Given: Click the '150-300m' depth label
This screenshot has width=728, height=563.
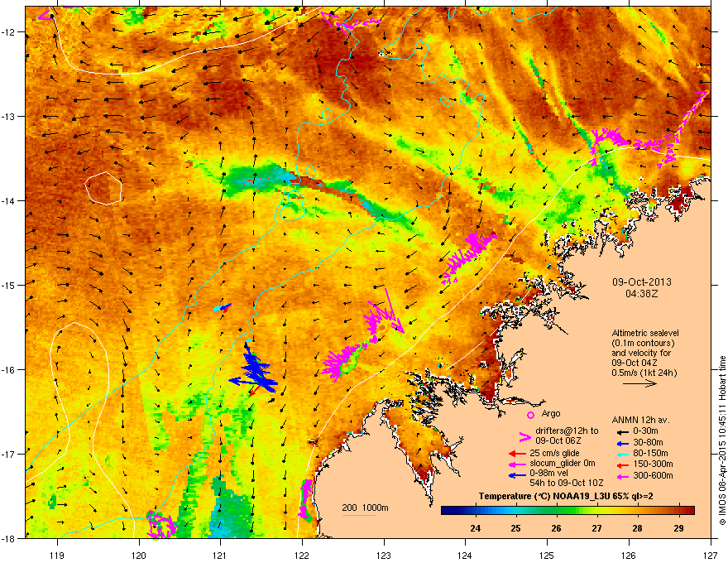Looking at the screenshot, I should pyautogui.click(x=653, y=464).
